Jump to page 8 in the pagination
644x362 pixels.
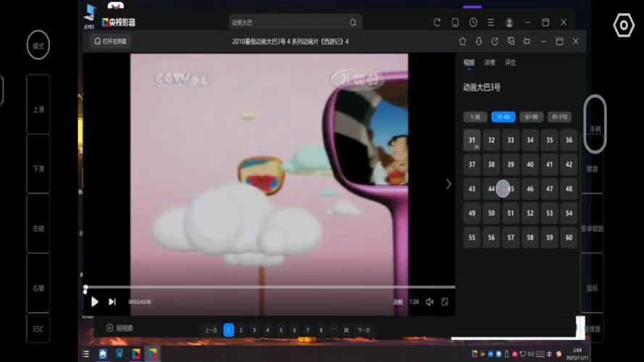pyautogui.click(x=321, y=330)
